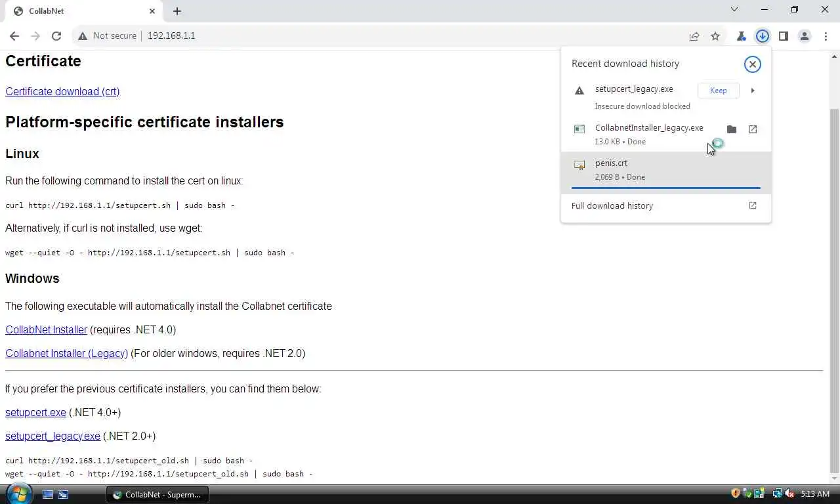The height and width of the screenshot is (504, 840).
Task: Click the .crt certificate file icon
Action: pyautogui.click(x=579, y=165)
